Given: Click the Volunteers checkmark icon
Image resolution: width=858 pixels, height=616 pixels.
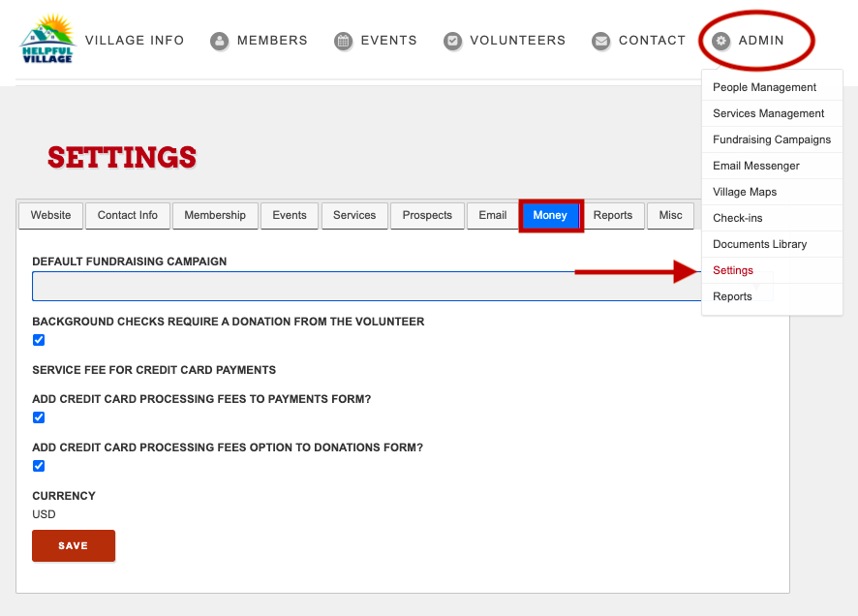Looking at the screenshot, I should tap(452, 41).
